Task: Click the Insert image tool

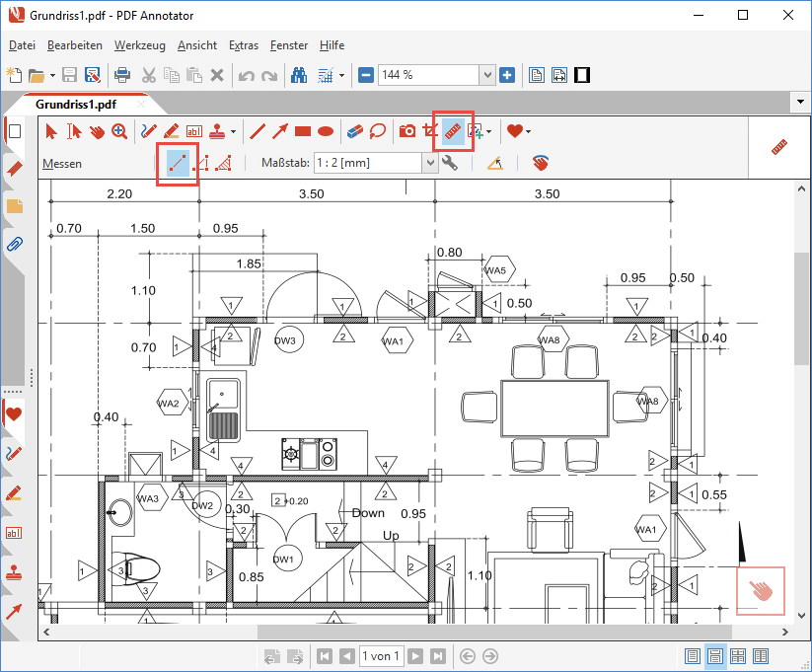Action: coord(476,131)
